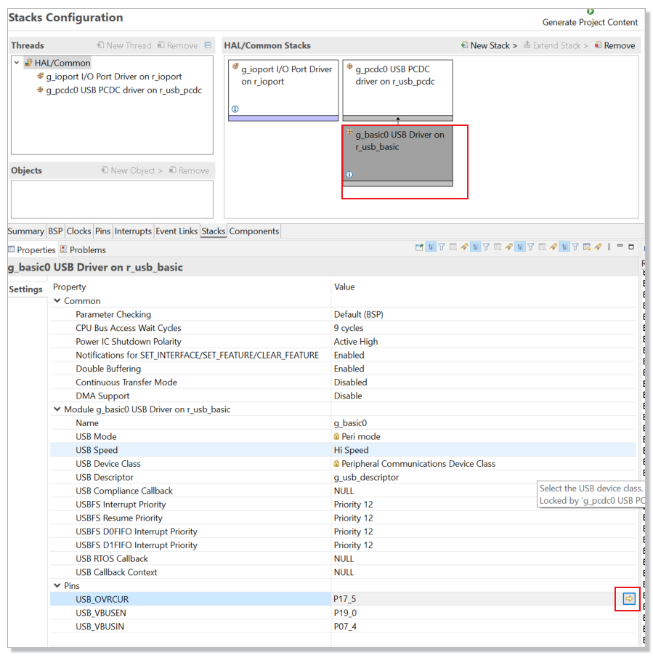653x658 pixels.
Task: Collapse the Common property group
Action: point(57,301)
